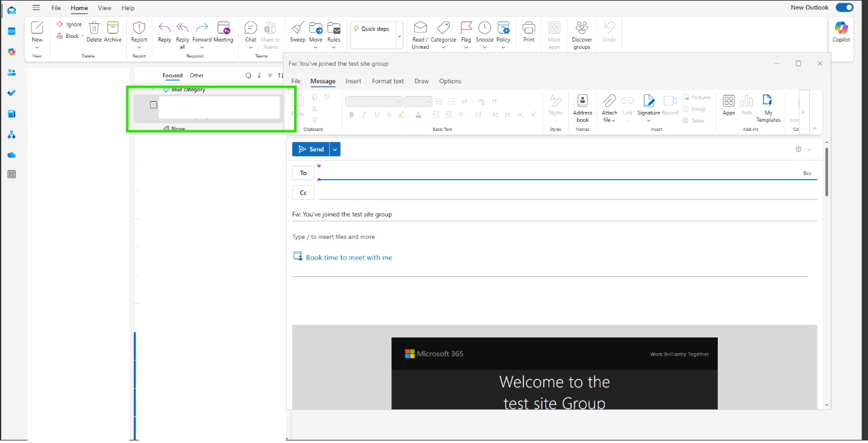Open the Send options dropdown arrow

(x=335, y=149)
